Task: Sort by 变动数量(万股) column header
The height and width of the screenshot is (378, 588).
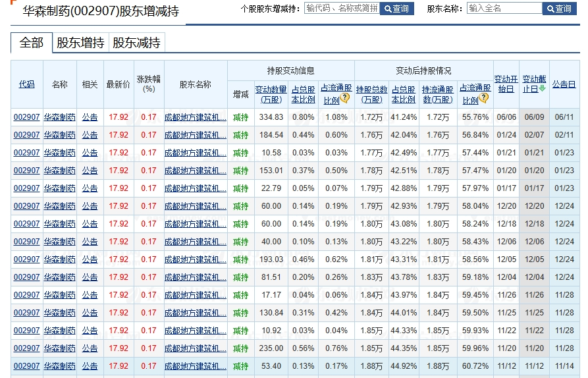Action: click(271, 95)
